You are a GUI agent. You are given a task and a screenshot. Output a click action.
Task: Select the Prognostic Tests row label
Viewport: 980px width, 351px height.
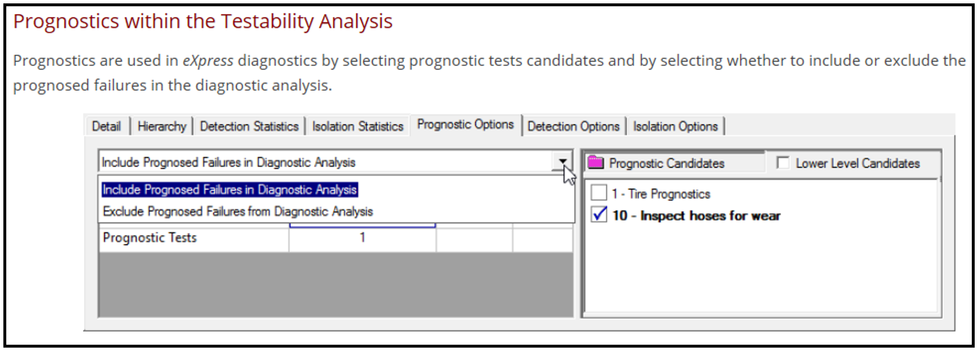point(150,238)
